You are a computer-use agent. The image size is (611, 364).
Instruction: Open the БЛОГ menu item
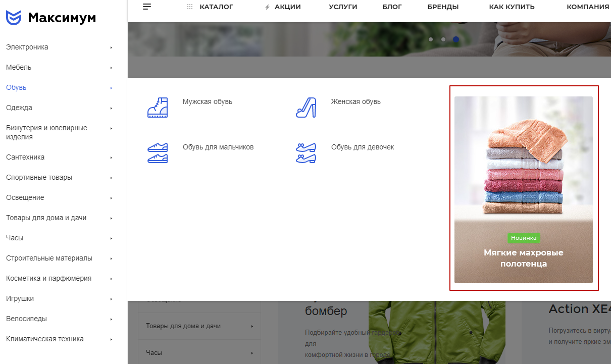(x=392, y=7)
